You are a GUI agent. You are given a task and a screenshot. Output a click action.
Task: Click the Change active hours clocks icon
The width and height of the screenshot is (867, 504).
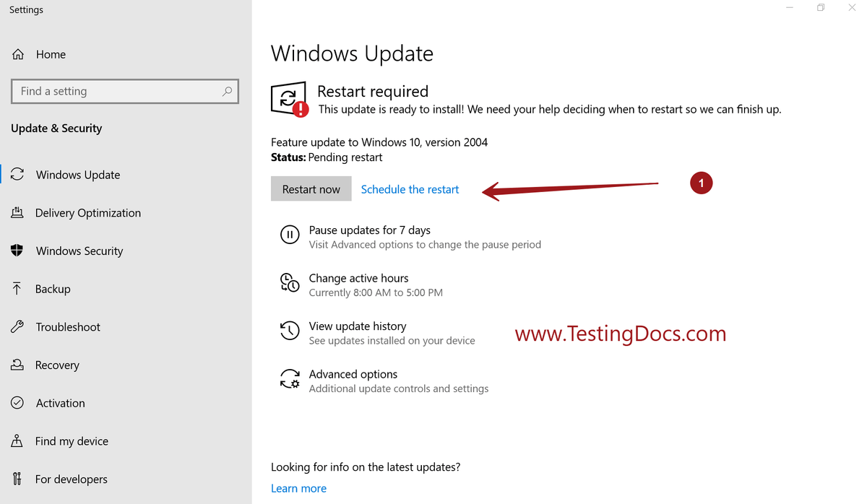pos(290,283)
